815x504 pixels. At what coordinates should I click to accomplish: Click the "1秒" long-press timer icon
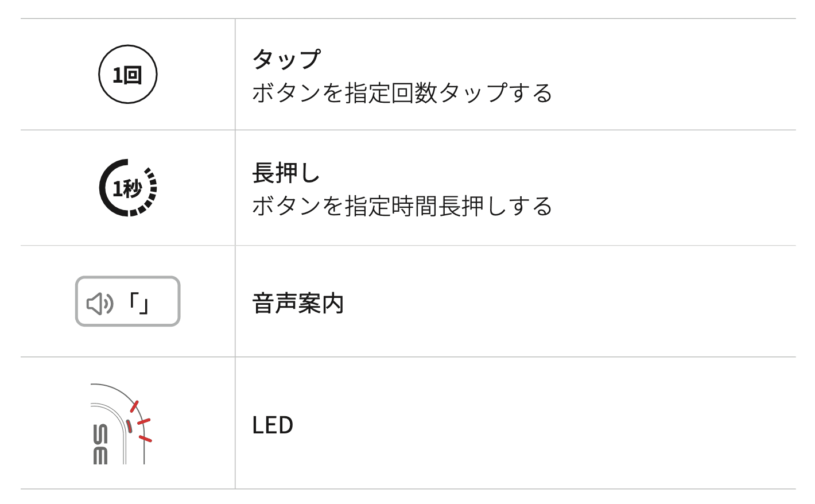[127, 188]
